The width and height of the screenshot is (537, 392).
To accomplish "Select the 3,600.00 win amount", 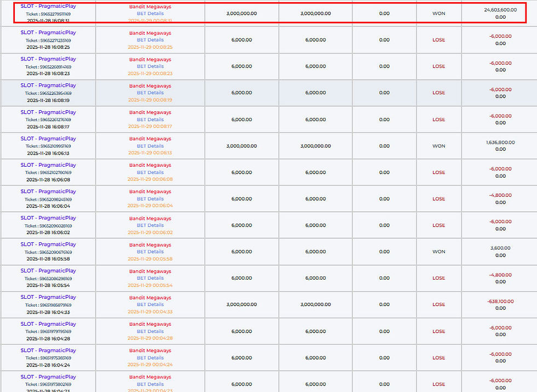I will (x=500, y=248).
